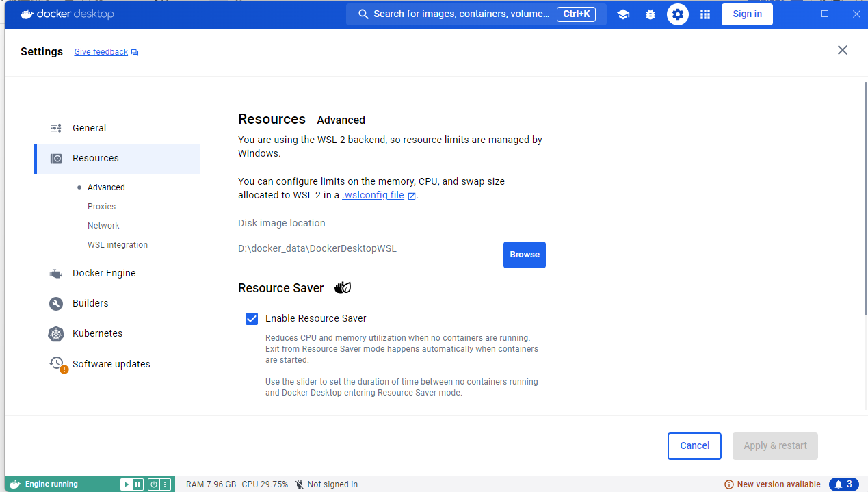The width and height of the screenshot is (868, 492).
Task: Open the Learning center graduation cap icon
Action: pos(623,14)
